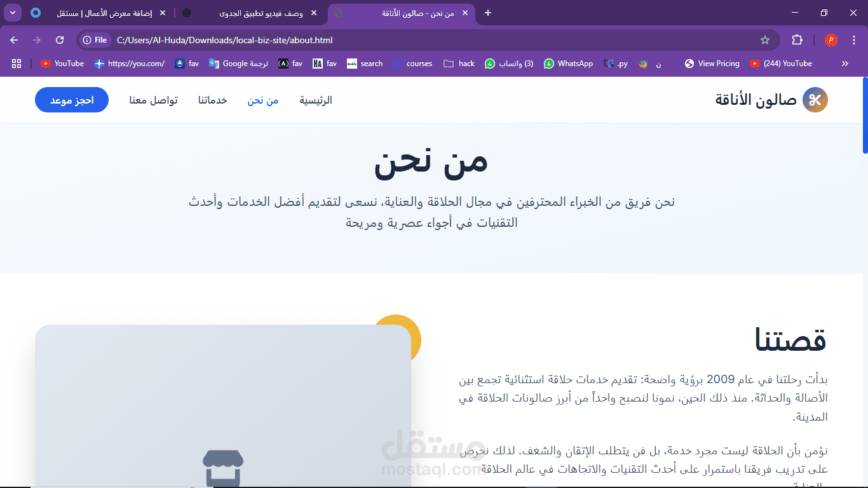Image resolution: width=868 pixels, height=488 pixels.
Task: Open the Chrome profile avatar
Action: coord(831,40)
